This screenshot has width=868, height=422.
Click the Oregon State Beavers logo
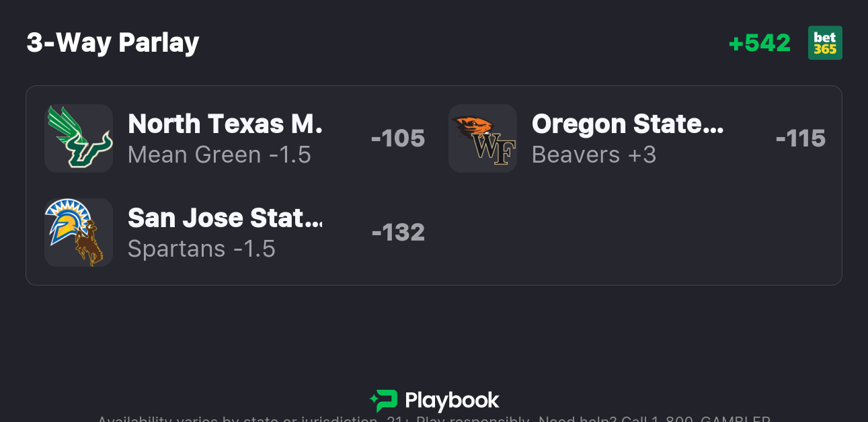(473, 128)
